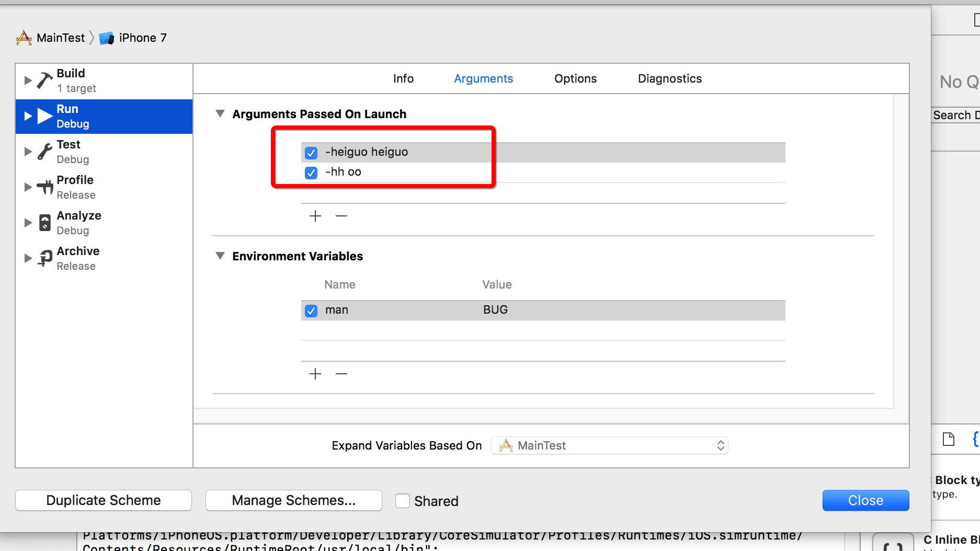Screen dimensions: 980x551
Task: Select the -hh oo argument row
Action: coord(543,173)
